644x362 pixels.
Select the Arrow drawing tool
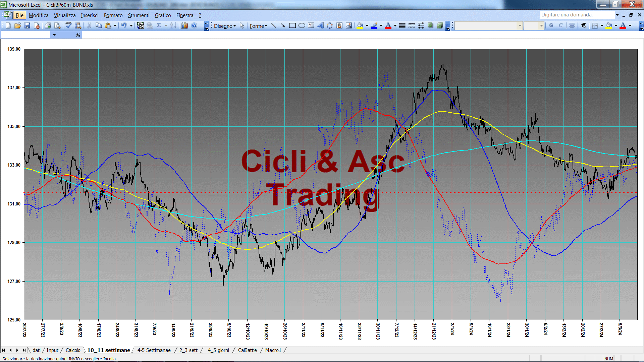tap(283, 25)
